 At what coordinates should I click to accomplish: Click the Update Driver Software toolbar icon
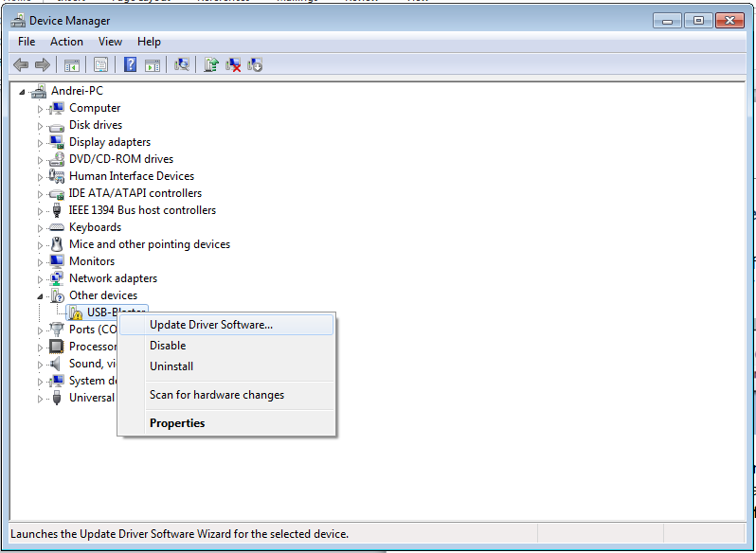(x=211, y=64)
